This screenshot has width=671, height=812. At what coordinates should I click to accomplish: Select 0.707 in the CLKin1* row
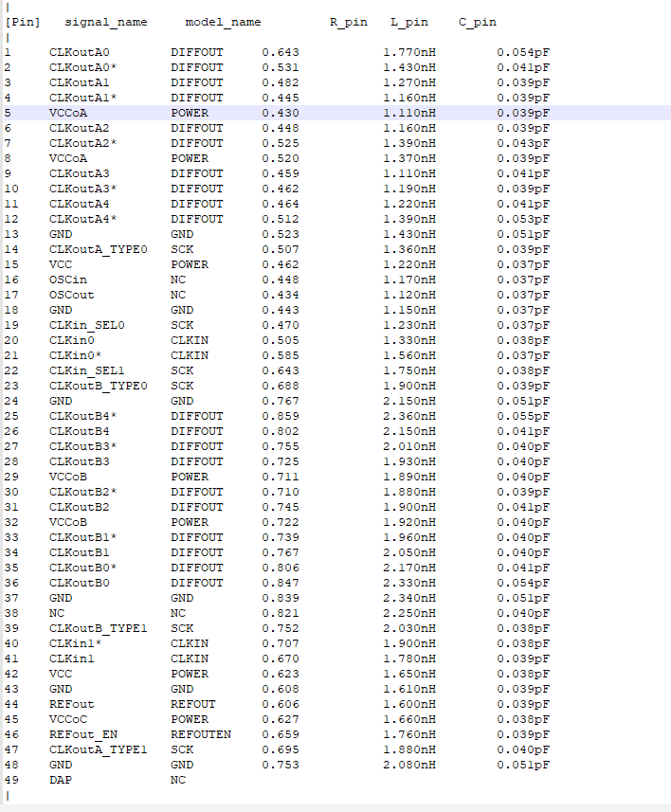tap(281, 643)
